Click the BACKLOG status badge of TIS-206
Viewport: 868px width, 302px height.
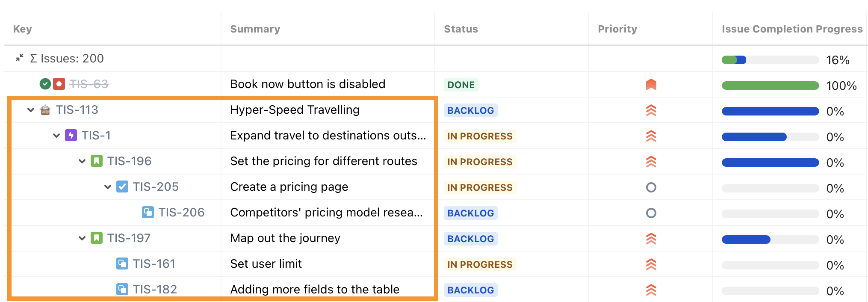click(x=470, y=213)
